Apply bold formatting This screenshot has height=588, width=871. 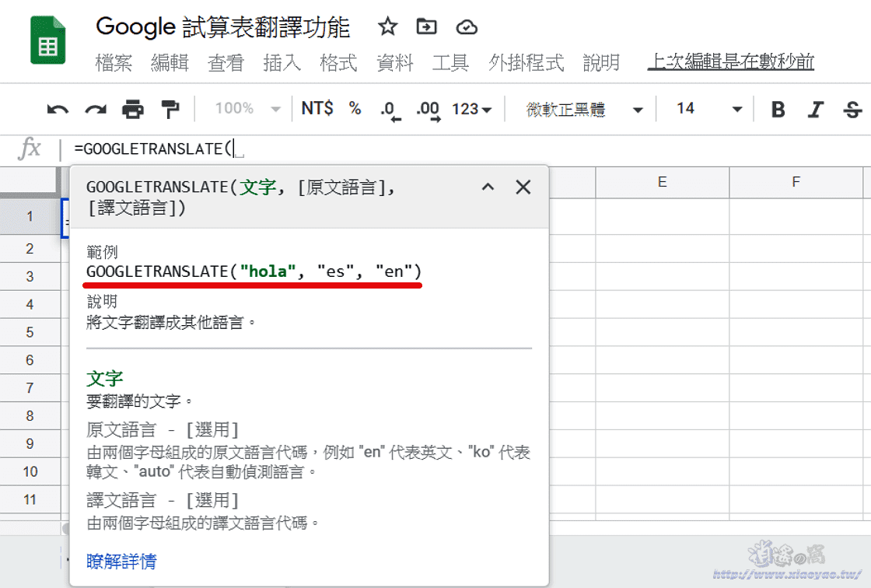pyautogui.click(x=778, y=109)
